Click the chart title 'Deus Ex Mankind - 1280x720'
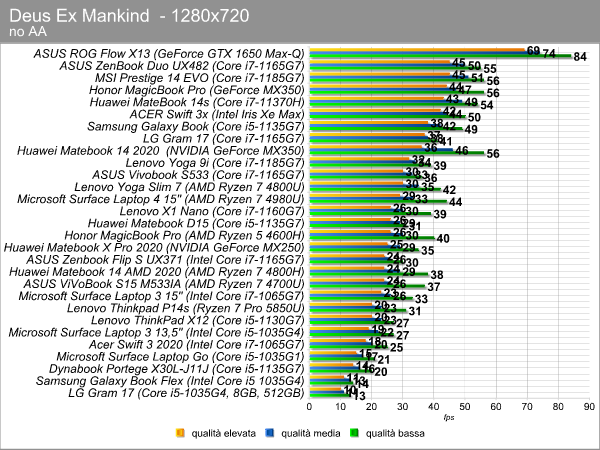This screenshot has height=450, width=600. (129, 16)
